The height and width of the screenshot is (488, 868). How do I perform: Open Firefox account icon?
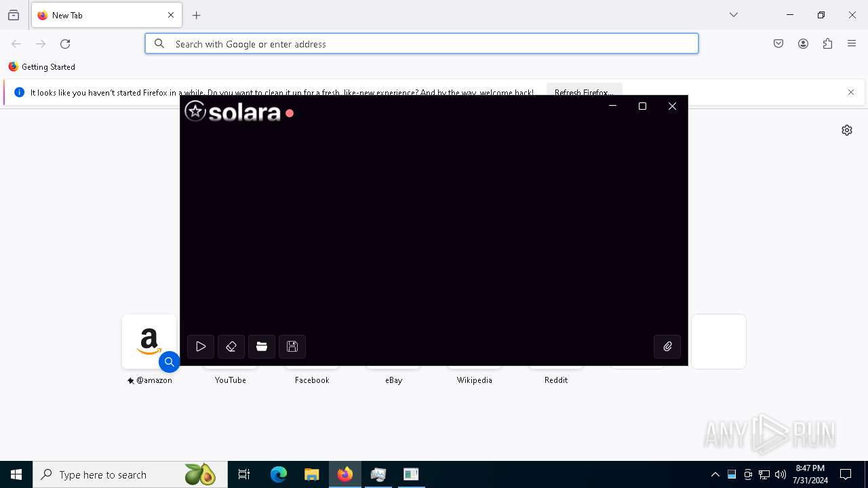pyautogui.click(x=803, y=44)
